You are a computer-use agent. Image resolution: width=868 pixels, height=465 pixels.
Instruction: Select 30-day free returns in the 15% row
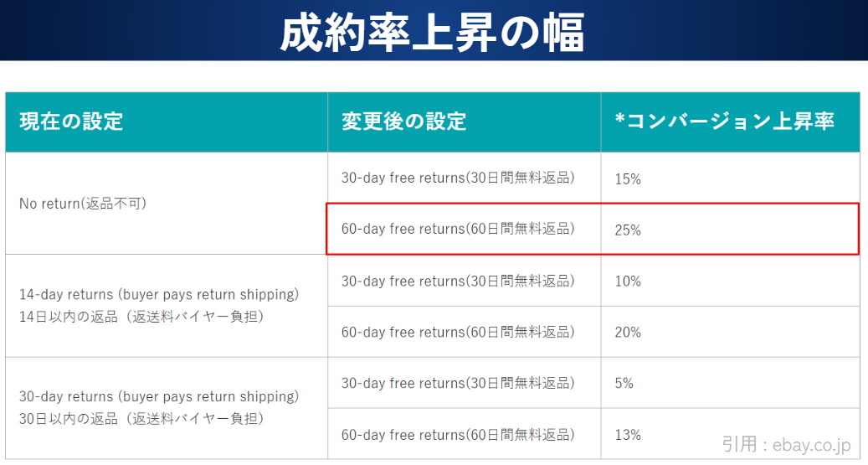tap(458, 178)
